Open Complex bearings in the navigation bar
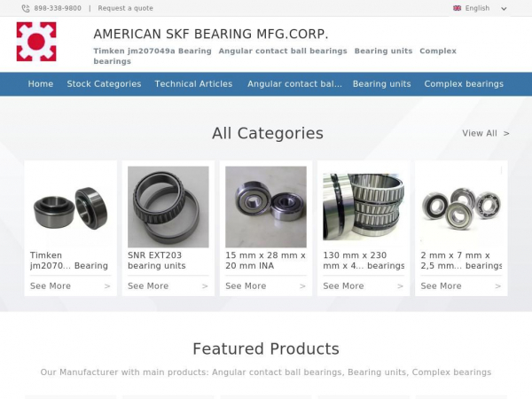 click(464, 84)
